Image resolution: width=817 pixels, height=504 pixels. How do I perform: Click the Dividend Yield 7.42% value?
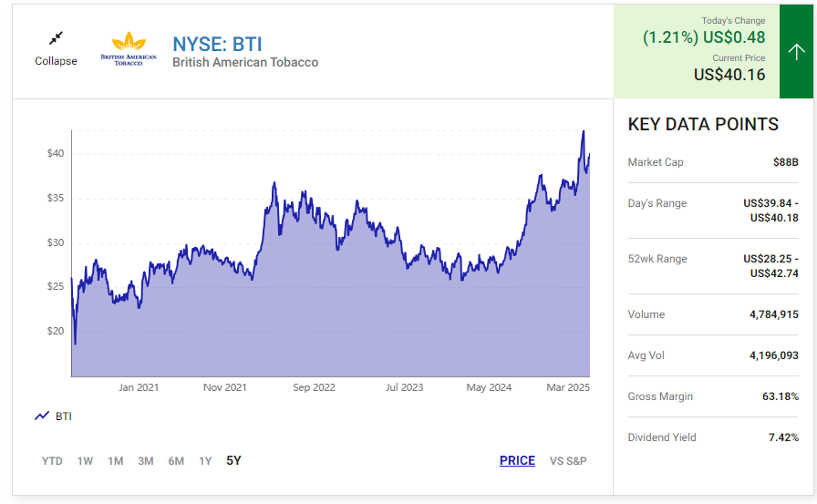tap(783, 437)
